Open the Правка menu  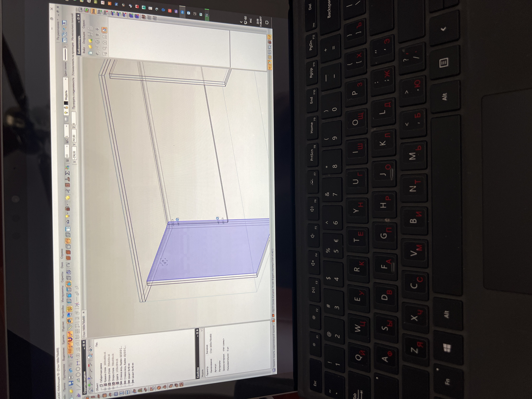pos(65,387)
